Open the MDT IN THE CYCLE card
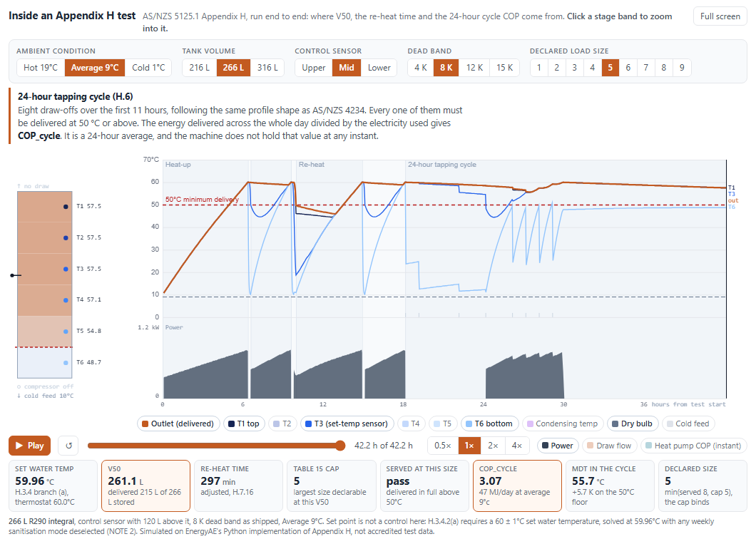This screenshot has width=756, height=544. point(610,486)
